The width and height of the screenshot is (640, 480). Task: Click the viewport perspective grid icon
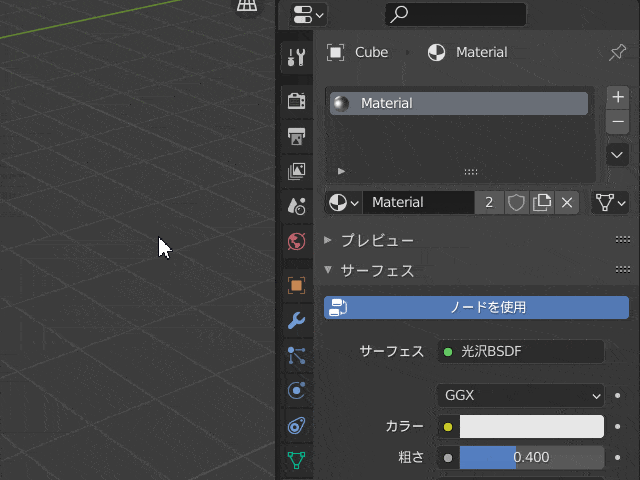(x=247, y=6)
